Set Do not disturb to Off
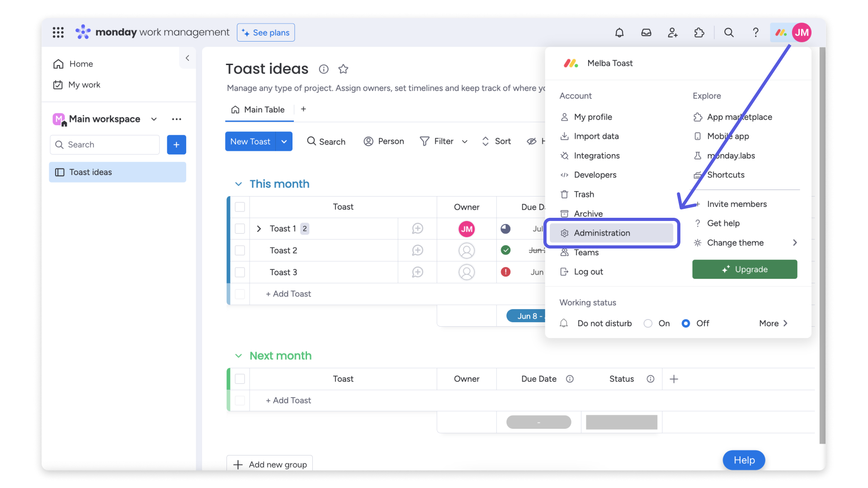 (686, 324)
